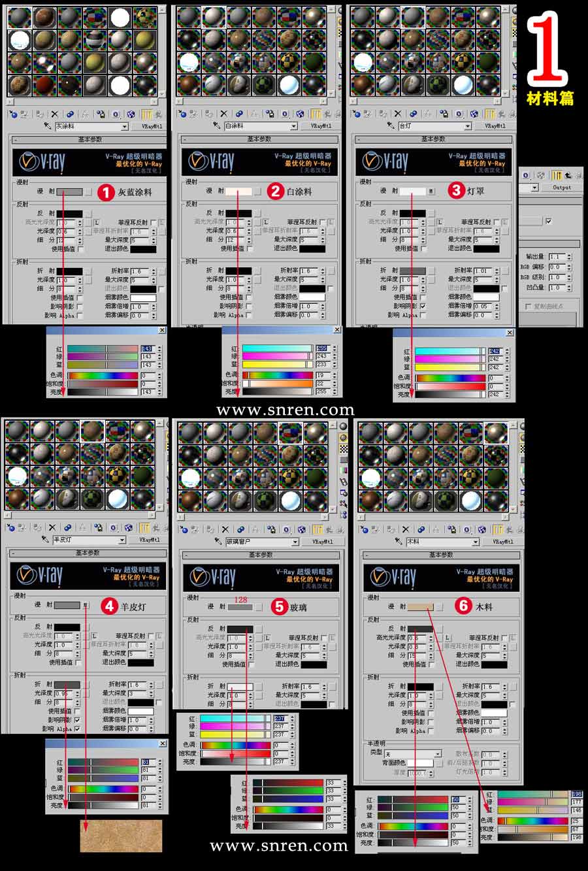Click Get Material icon in 灰涂料 panel toolbar
Viewport: 588px width, 871px height.
(x=12, y=114)
